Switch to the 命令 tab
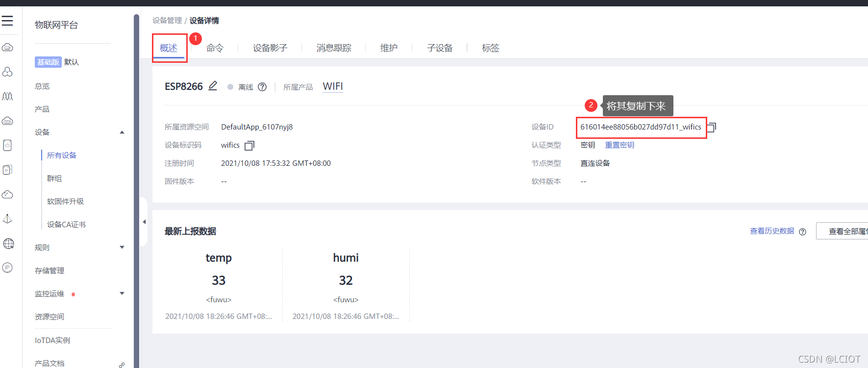 215,48
